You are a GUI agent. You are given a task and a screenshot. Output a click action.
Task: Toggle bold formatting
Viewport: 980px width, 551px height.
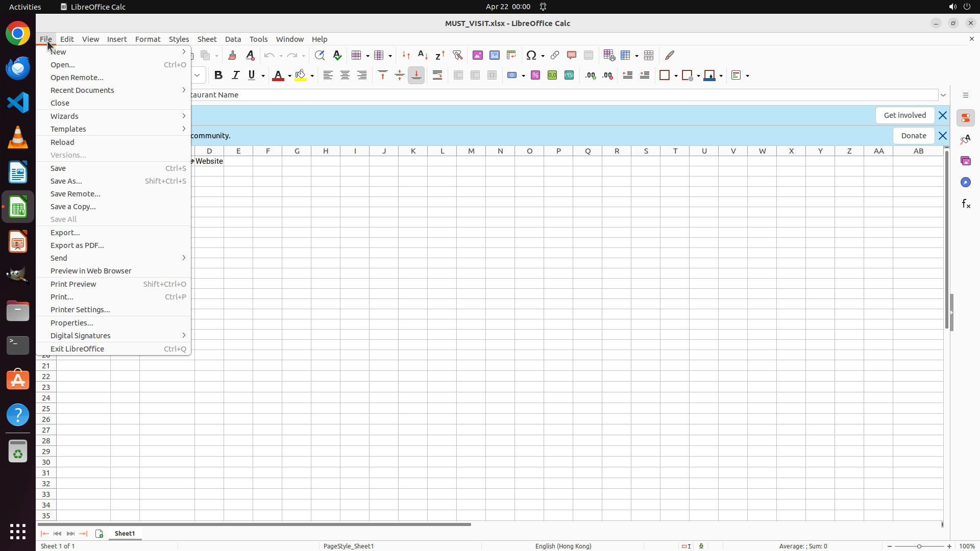pyautogui.click(x=218, y=76)
